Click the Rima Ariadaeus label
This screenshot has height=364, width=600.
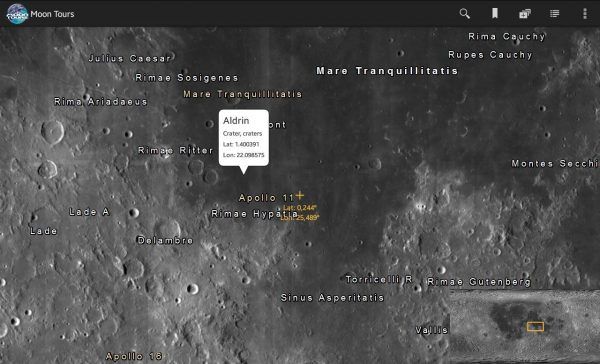pyautogui.click(x=101, y=102)
